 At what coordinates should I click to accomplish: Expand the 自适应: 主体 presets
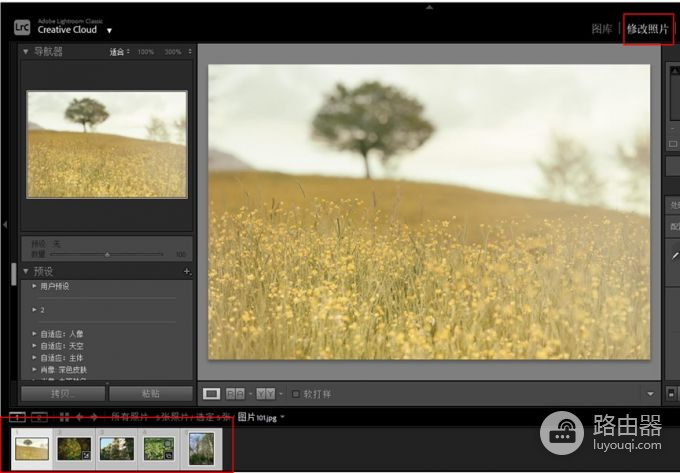coord(34,358)
